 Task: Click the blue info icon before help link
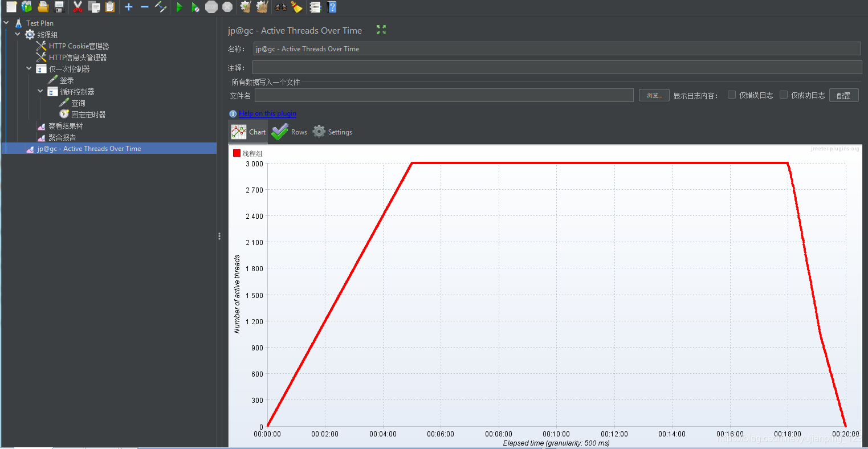(x=233, y=114)
